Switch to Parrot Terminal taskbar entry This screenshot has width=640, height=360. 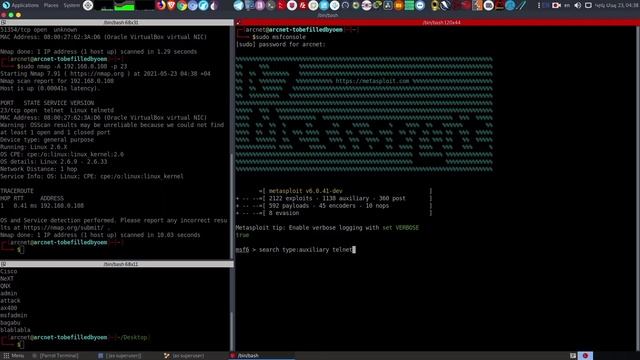tap(55, 356)
